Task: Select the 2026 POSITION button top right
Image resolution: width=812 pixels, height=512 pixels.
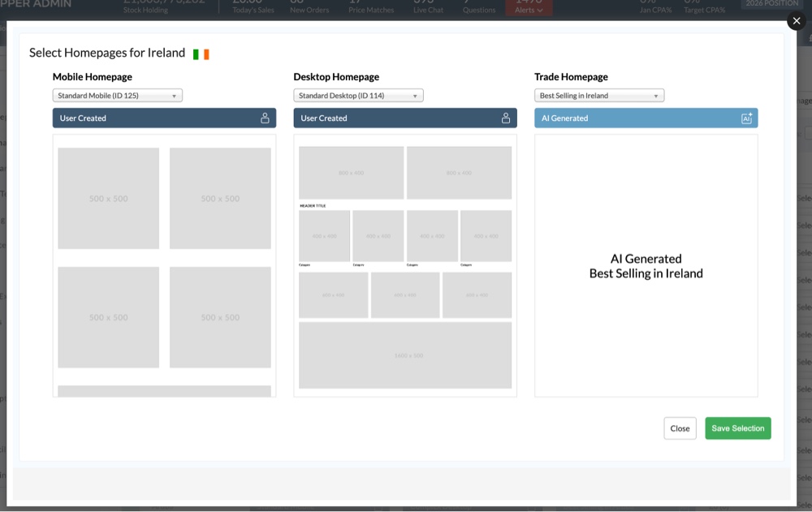Action: pyautogui.click(x=771, y=3)
